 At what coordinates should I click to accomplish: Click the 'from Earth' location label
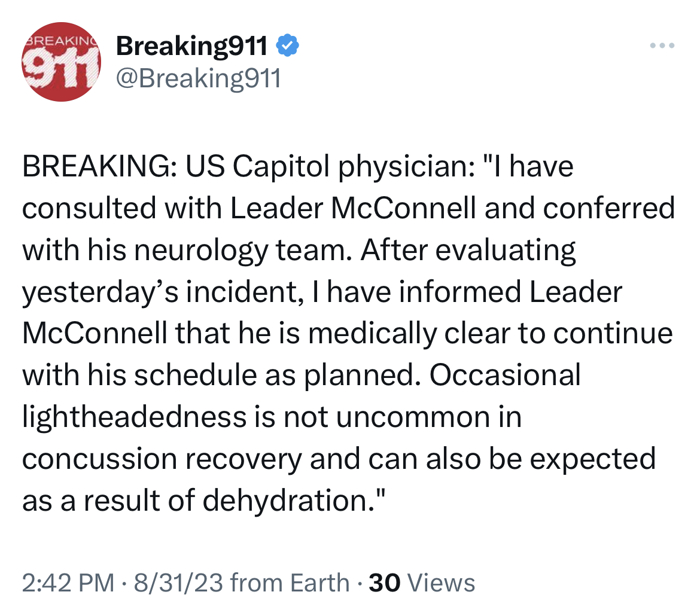click(290, 583)
